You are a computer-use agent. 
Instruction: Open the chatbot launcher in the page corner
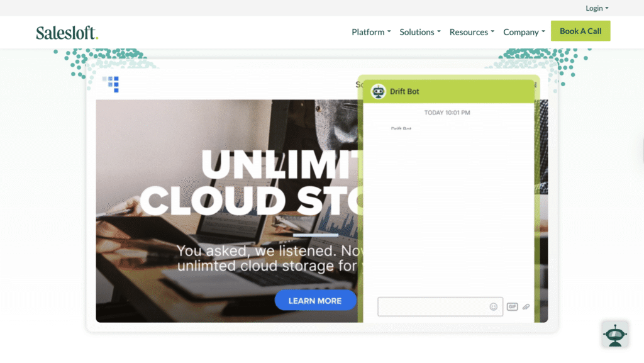point(615,335)
